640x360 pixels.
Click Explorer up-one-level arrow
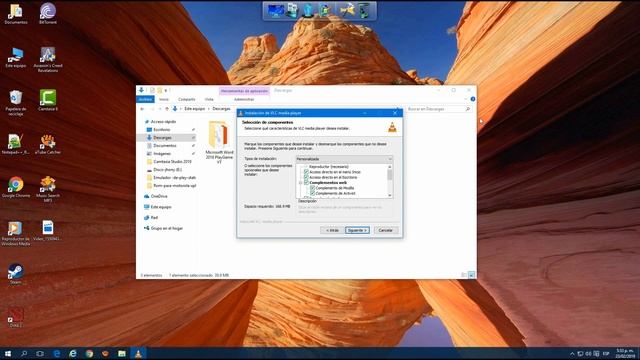(167, 109)
